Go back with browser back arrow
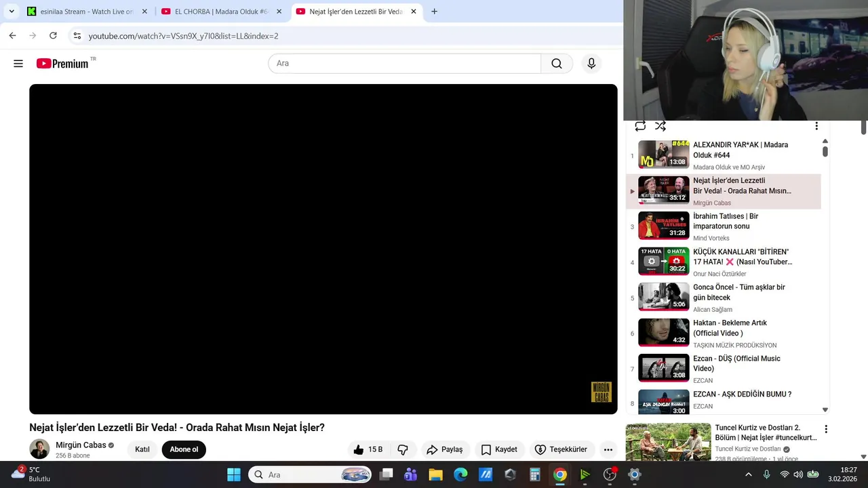Screen dimensions: 868x488 12,36
